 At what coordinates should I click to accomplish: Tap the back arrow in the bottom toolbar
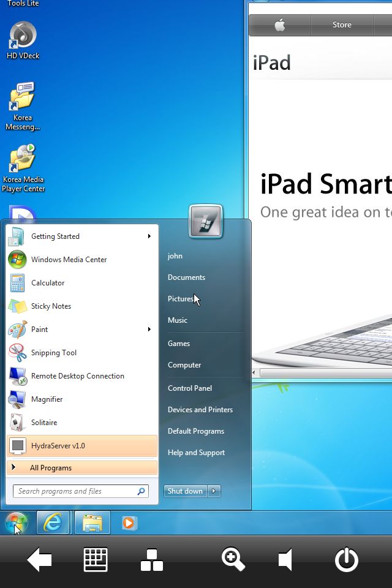pyautogui.click(x=39, y=559)
